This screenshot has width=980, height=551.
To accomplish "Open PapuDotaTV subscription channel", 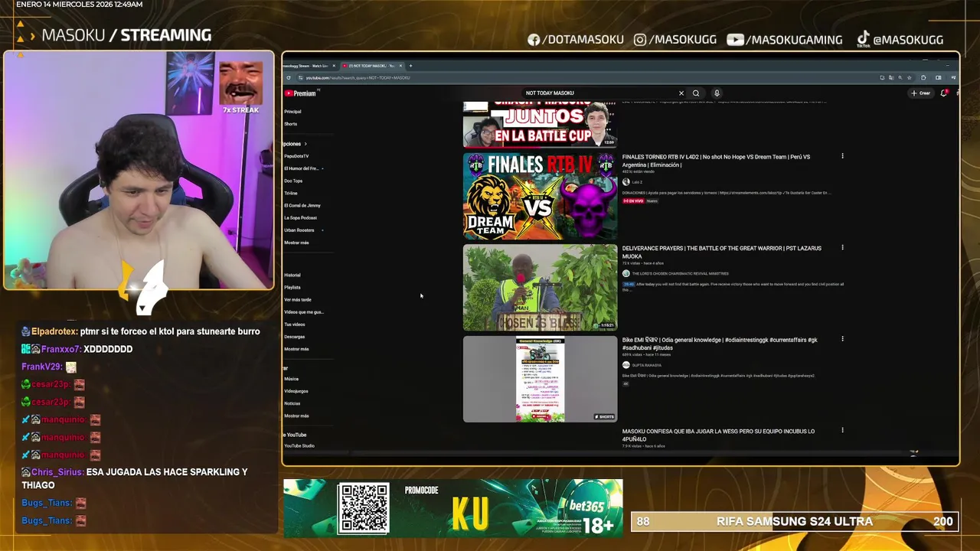I will (x=296, y=156).
